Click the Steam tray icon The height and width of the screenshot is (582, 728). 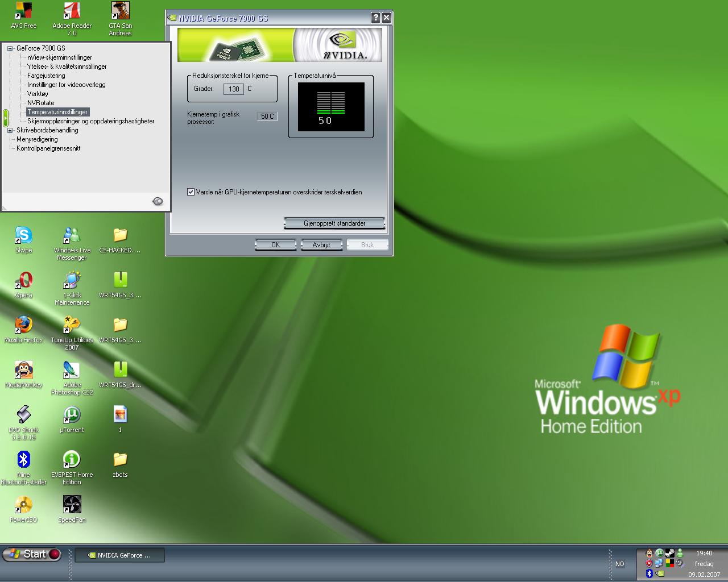pos(670,553)
